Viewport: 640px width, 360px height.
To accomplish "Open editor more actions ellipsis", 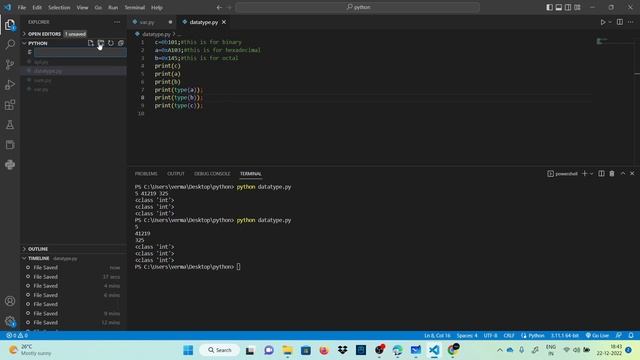I will pos(631,22).
